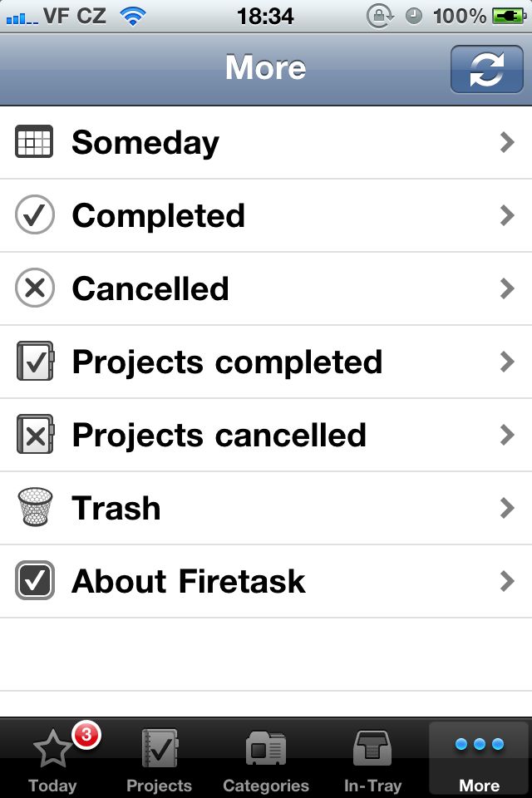Viewport: 532px width, 798px height.
Task: Tap the Completed circle checkmark icon
Action: tap(34, 215)
